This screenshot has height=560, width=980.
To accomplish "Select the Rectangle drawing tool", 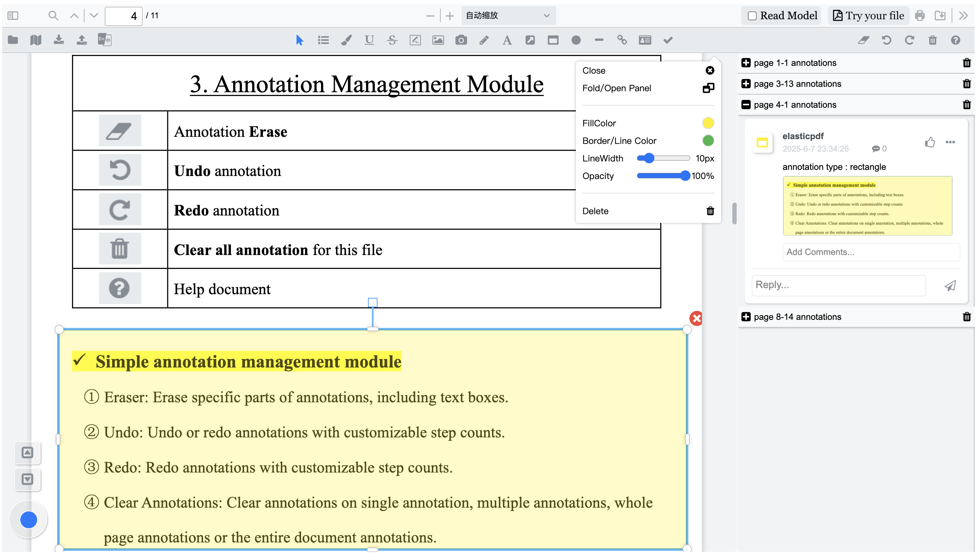I will click(x=553, y=40).
